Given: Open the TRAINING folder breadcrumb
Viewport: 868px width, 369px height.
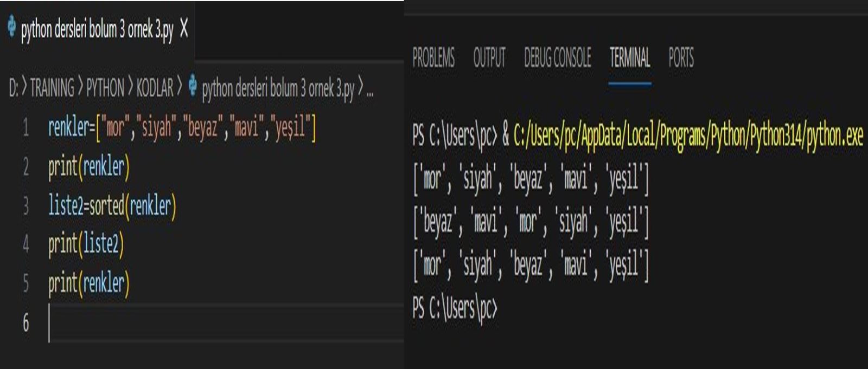Looking at the screenshot, I should click(x=52, y=88).
